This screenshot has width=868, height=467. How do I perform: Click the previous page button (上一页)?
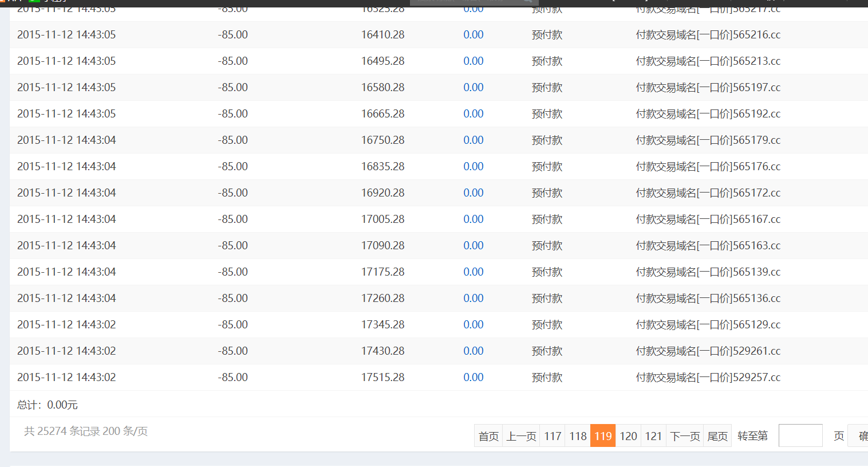(x=521, y=436)
